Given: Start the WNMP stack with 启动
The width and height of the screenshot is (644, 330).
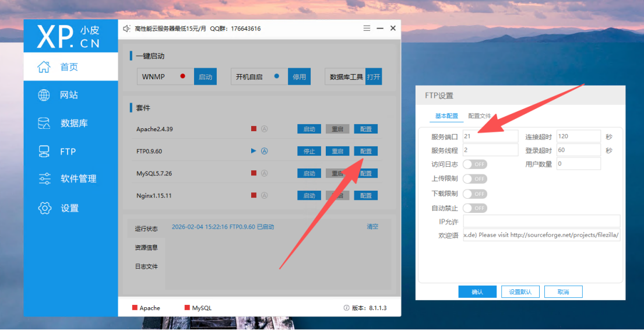Looking at the screenshot, I should pos(205,76).
